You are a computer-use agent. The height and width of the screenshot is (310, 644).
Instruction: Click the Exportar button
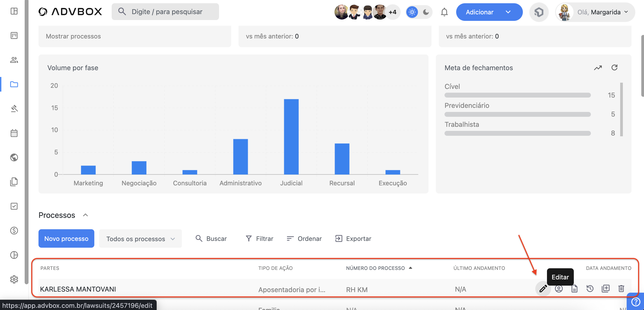tap(353, 239)
